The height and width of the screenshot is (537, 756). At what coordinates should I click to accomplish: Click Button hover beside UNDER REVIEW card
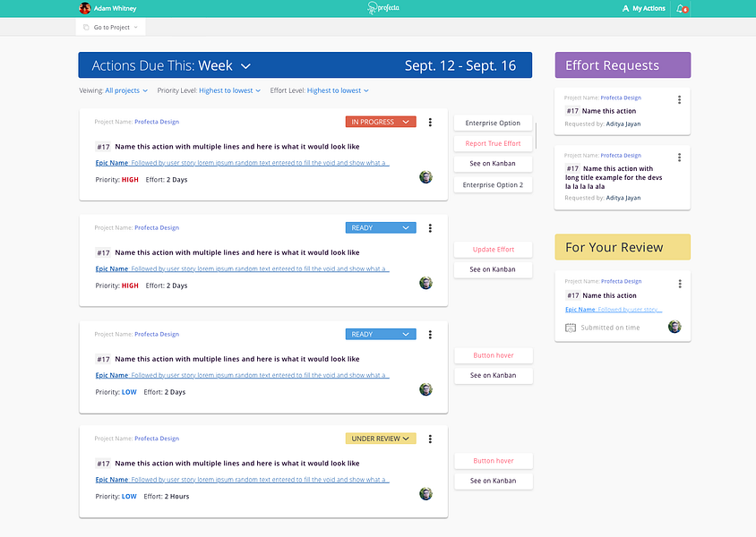494,461
